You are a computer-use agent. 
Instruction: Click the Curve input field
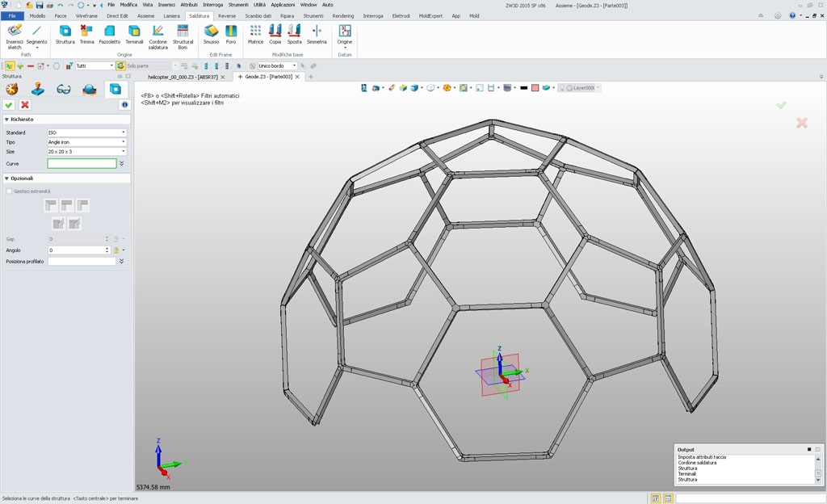click(x=82, y=164)
